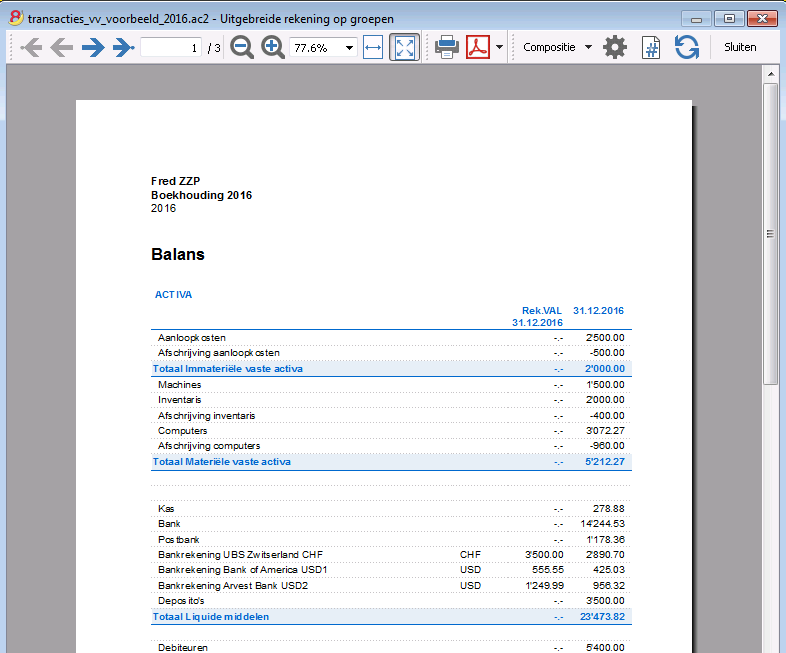786x653 pixels.
Task: Click the Rek.VAL column header
Action: [542, 311]
